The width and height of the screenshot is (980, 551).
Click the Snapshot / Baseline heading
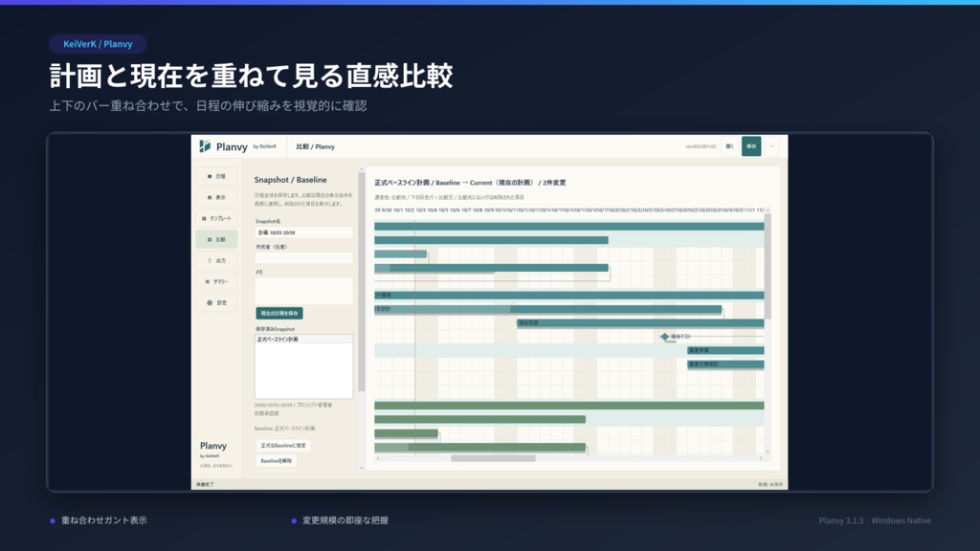coord(291,180)
